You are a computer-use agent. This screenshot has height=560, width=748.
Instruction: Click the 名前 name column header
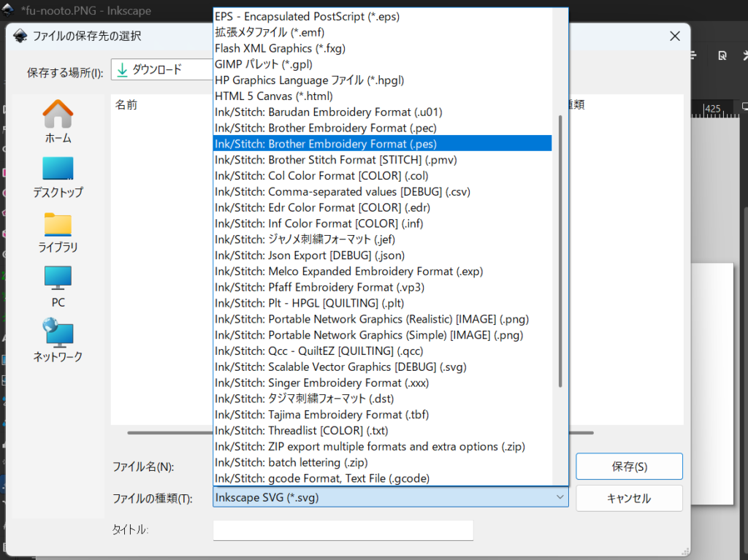point(126,105)
